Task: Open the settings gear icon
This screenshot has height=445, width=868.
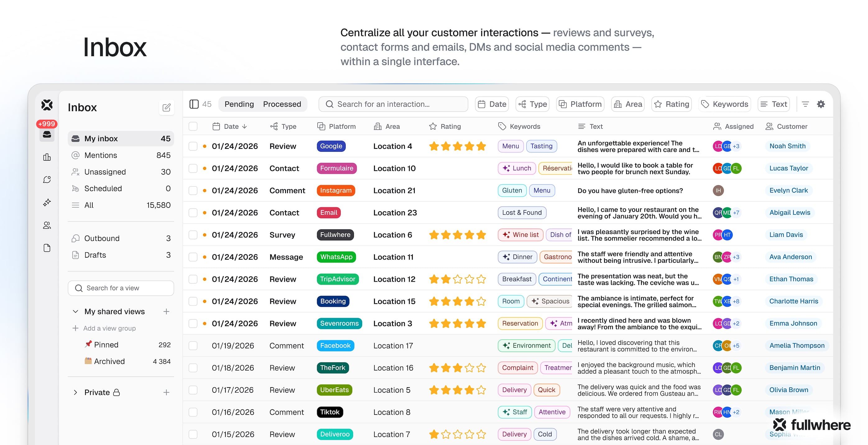Action: click(821, 104)
